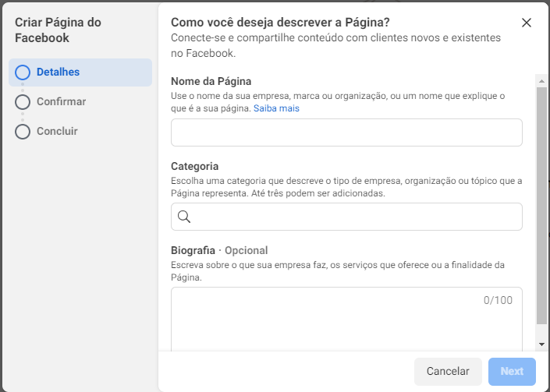
Task: Open the Detalhes step in sidebar
Action: point(80,72)
